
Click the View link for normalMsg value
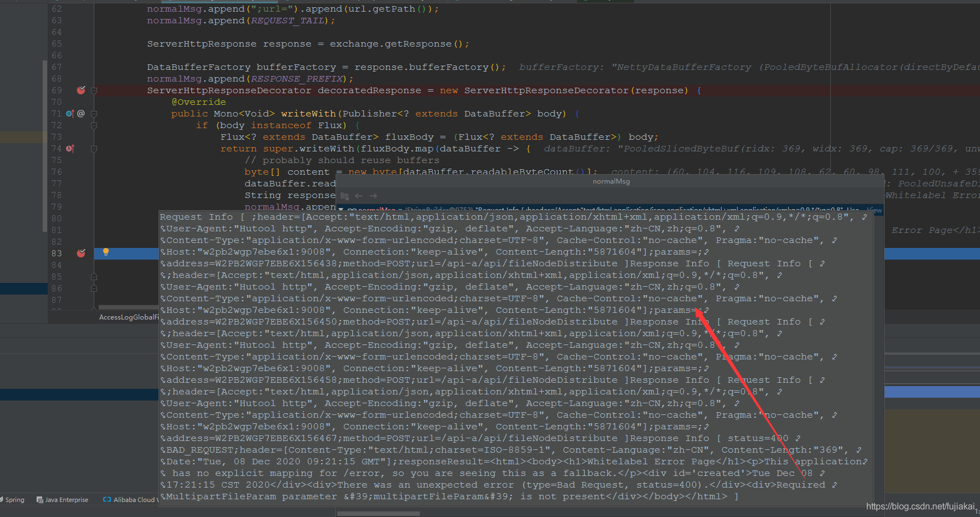(x=874, y=210)
